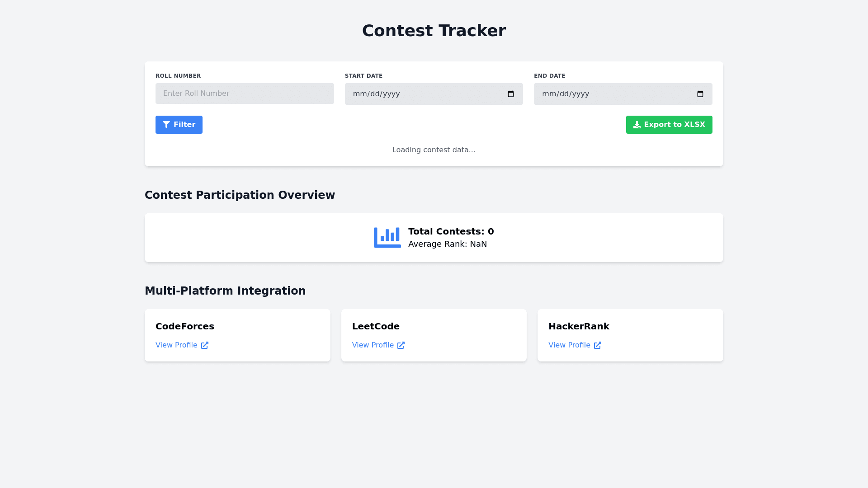Click the Contest Tracker page title
The height and width of the screenshot is (488, 868).
(434, 31)
